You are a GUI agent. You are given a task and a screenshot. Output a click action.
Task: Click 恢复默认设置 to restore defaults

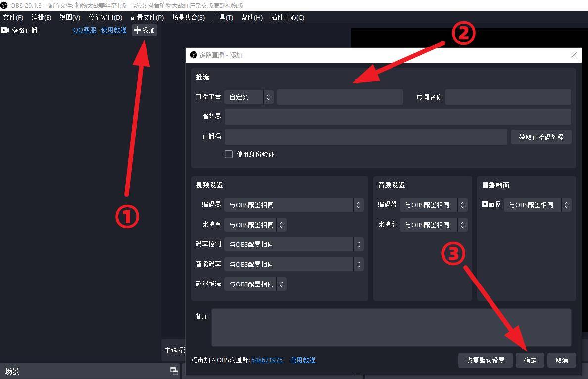[x=485, y=360]
